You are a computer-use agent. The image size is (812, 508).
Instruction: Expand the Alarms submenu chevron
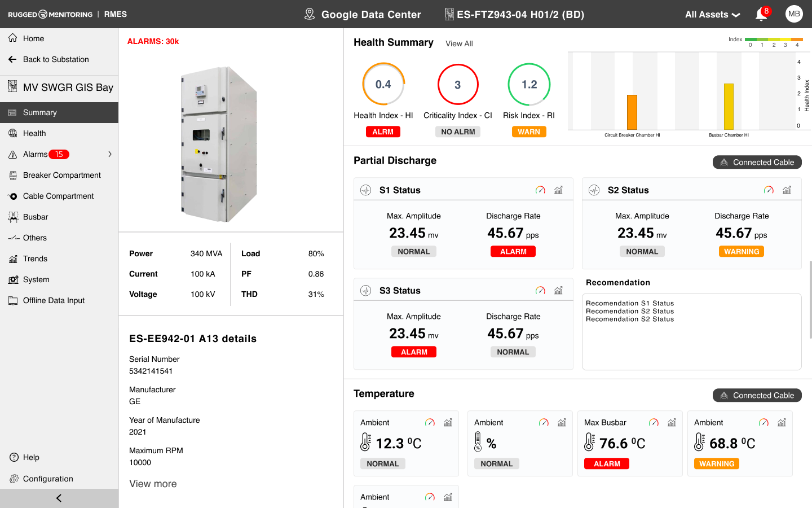tap(110, 154)
